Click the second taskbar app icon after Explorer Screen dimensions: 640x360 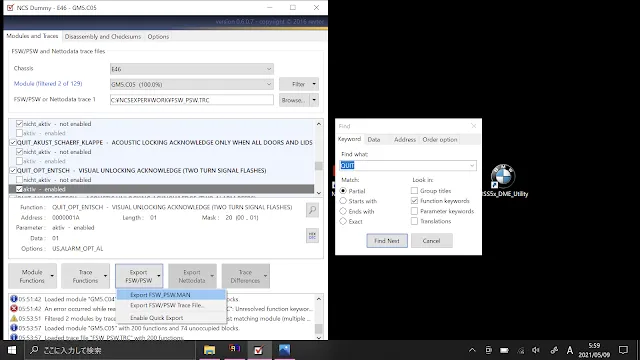pyautogui.click(x=234, y=350)
